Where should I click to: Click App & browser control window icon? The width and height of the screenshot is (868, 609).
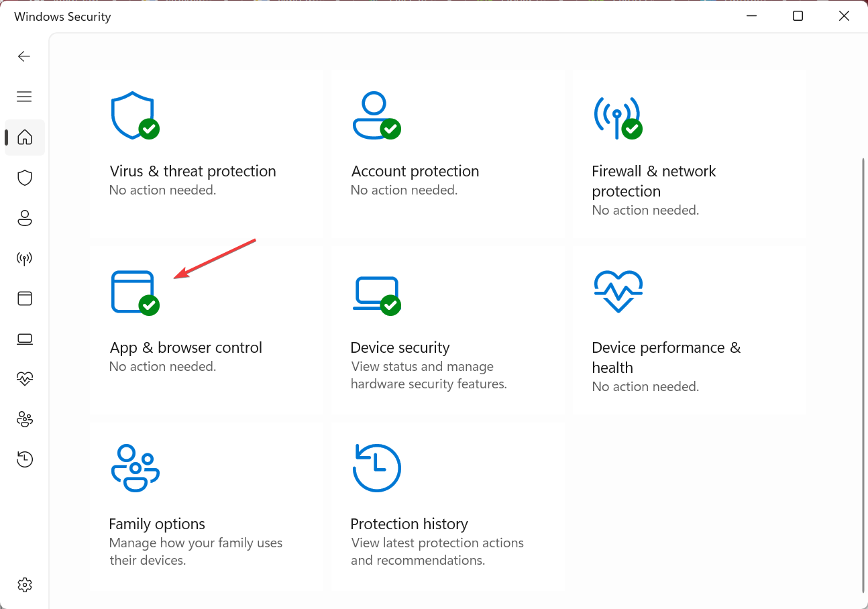tap(135, 292)
